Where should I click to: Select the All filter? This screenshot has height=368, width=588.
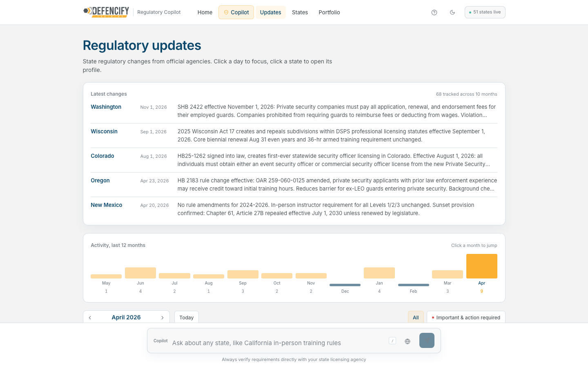[416, 317]
